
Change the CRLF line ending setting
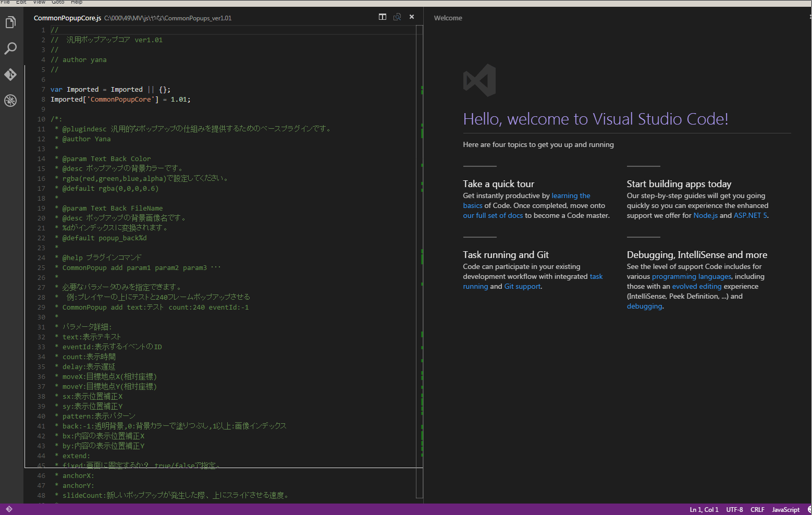pyautogui.click(x=757, y=510)
